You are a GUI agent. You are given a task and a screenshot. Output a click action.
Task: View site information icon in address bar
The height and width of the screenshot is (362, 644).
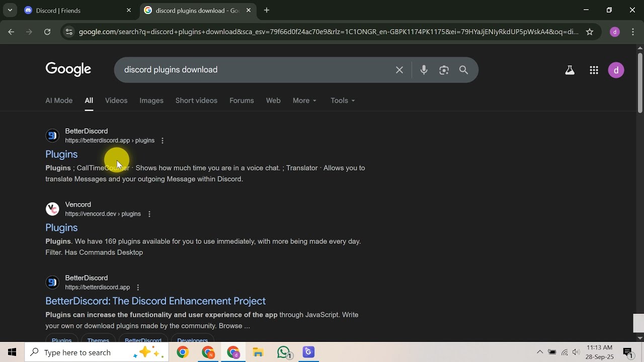click(x=69, y=32)
